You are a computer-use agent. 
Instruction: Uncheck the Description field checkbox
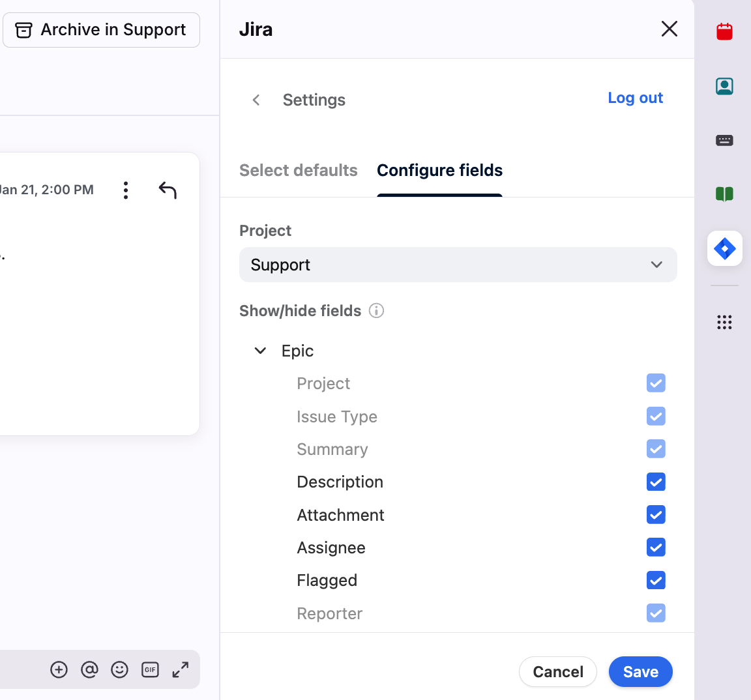tap(656, 482)
